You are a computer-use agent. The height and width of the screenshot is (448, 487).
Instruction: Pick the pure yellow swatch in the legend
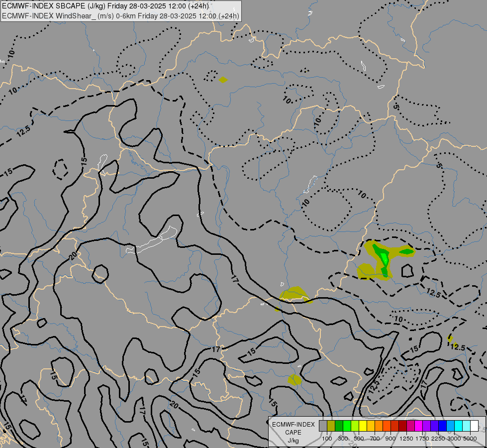click(x=363, y=426)
